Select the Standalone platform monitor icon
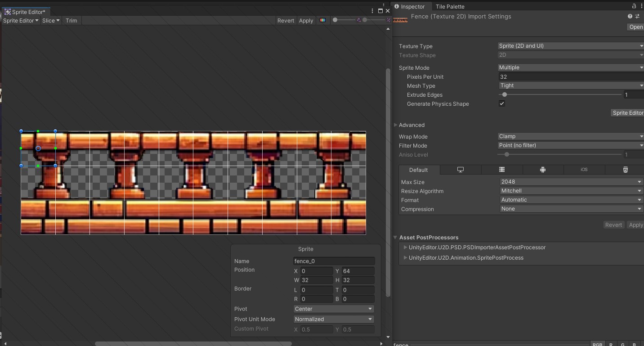Viewport: 644px width, 346px height. 460,169
